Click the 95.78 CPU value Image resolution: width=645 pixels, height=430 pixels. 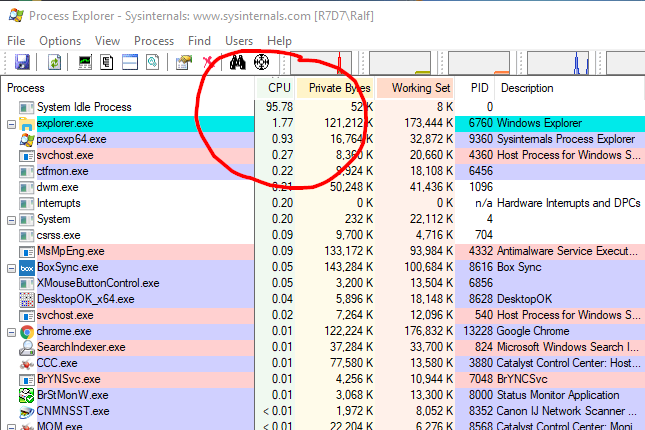(x=279, y=107)
